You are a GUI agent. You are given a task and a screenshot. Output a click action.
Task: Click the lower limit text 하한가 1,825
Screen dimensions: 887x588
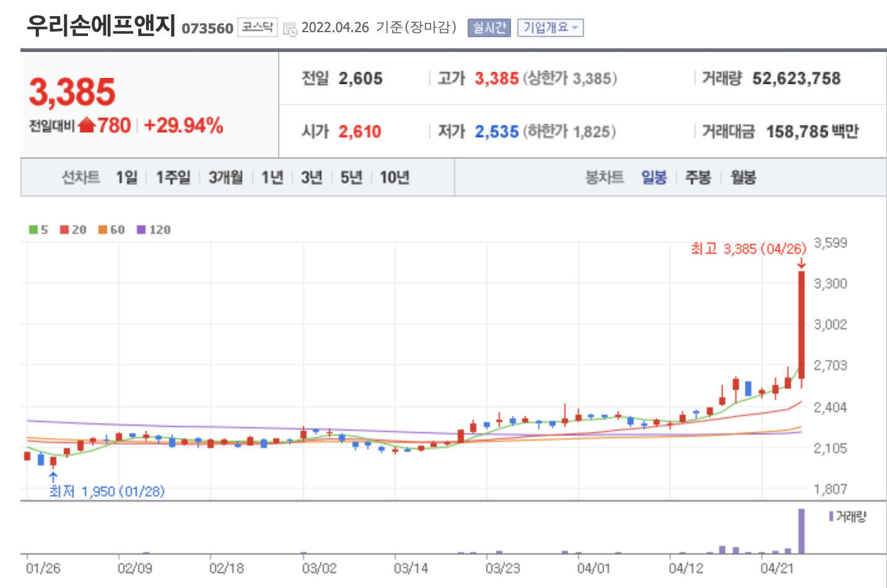click(x=570, y=132)
